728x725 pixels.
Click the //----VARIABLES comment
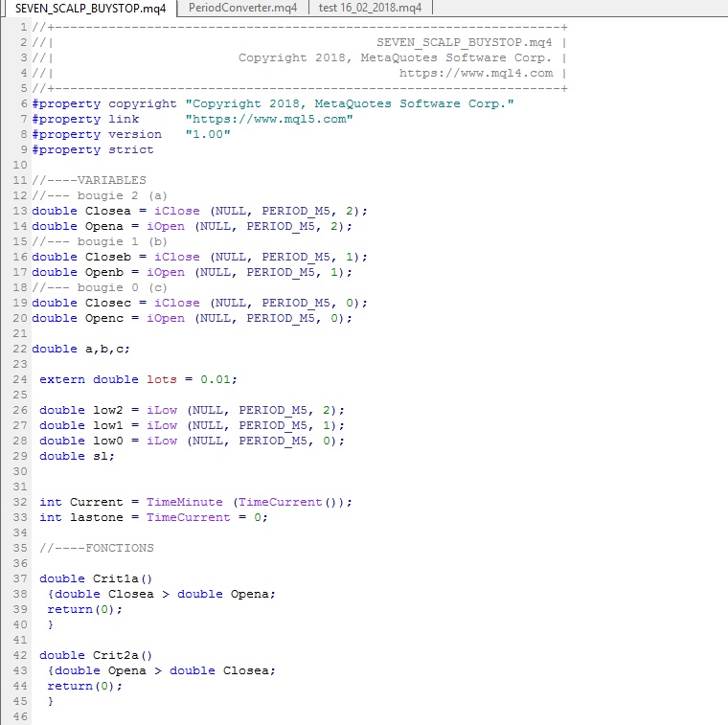pyautogui.click(x=89, y=180)
